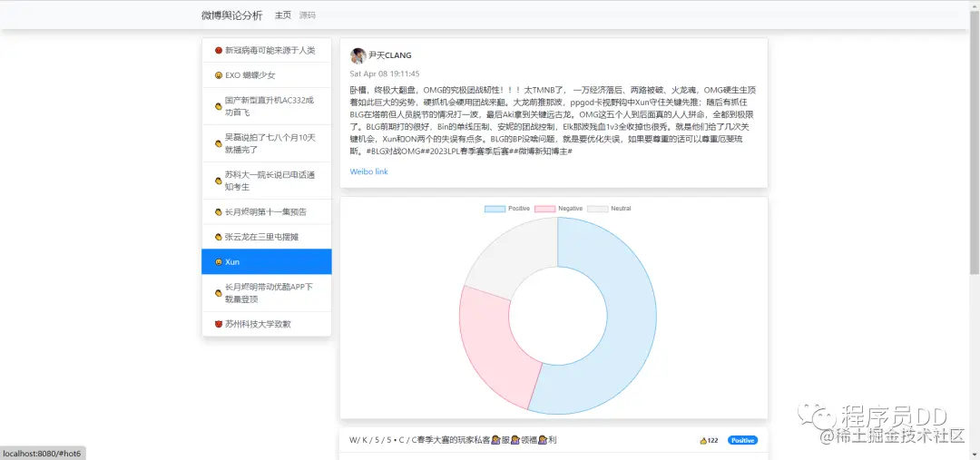Click the comment text starting W/ K / 5 / 5
Viewport: 980px width, 460px height.
click(x=453, y=440)
